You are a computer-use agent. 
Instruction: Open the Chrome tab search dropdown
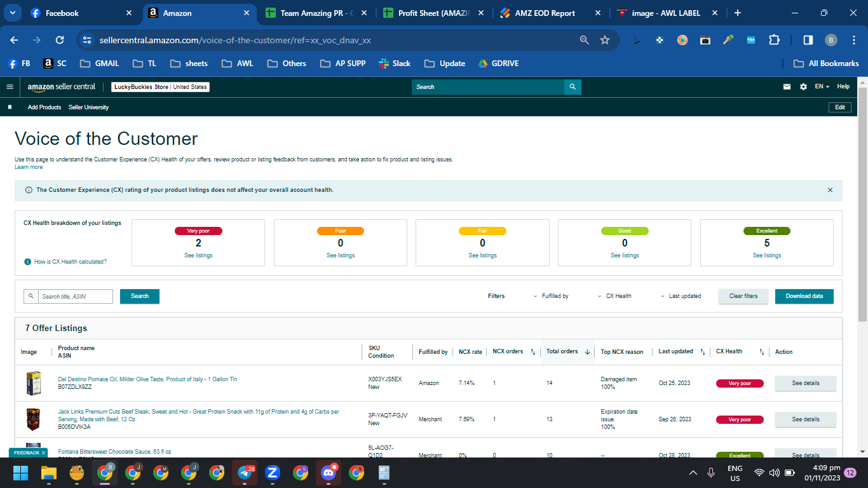pyautogui.click(x=13, y=13)
